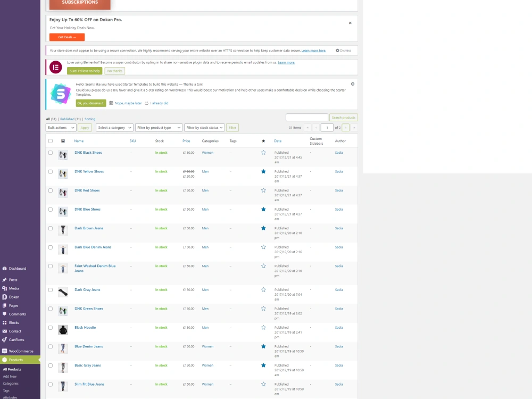This screenshot has height=399, width=532.
Task: Open CartFlows in sidebar
Action: [x=16, y=339]
